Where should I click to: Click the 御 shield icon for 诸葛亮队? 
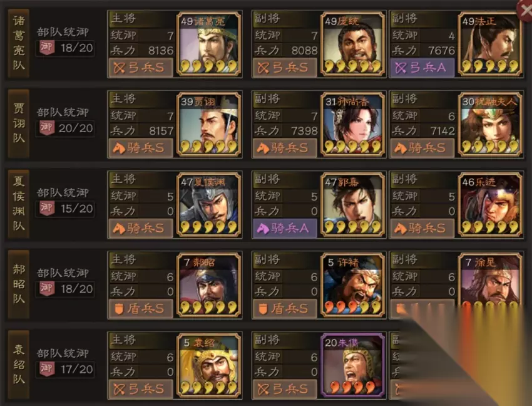pyautogui.click(x=47, y=48)
